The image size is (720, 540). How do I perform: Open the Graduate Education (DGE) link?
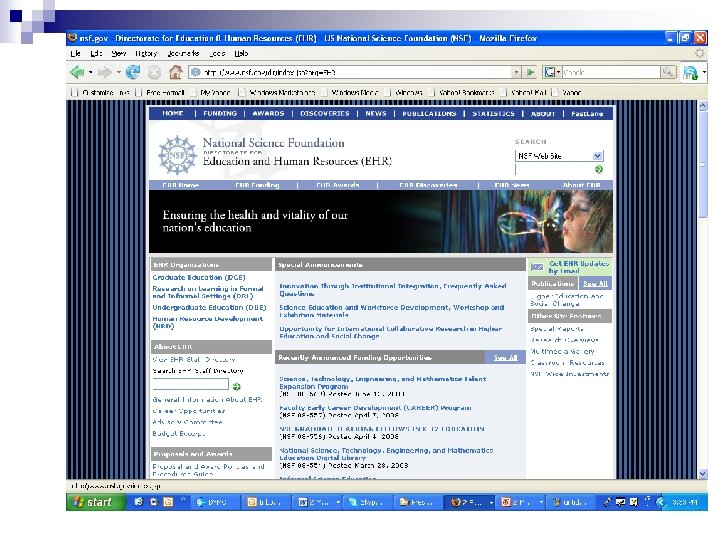[199, 277]
